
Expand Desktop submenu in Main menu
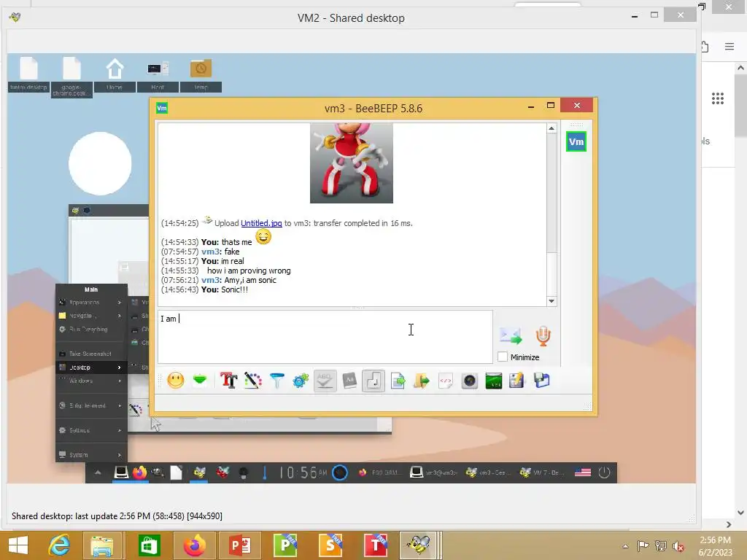(91, 367)
